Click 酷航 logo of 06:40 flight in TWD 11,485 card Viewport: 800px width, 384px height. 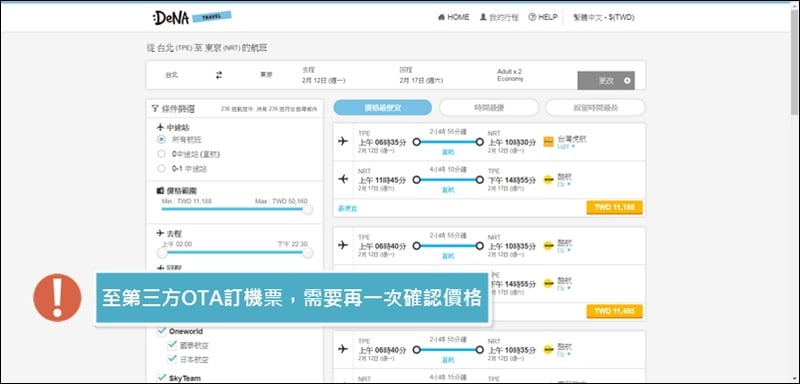pyautogui.click(x=549, y=246)
